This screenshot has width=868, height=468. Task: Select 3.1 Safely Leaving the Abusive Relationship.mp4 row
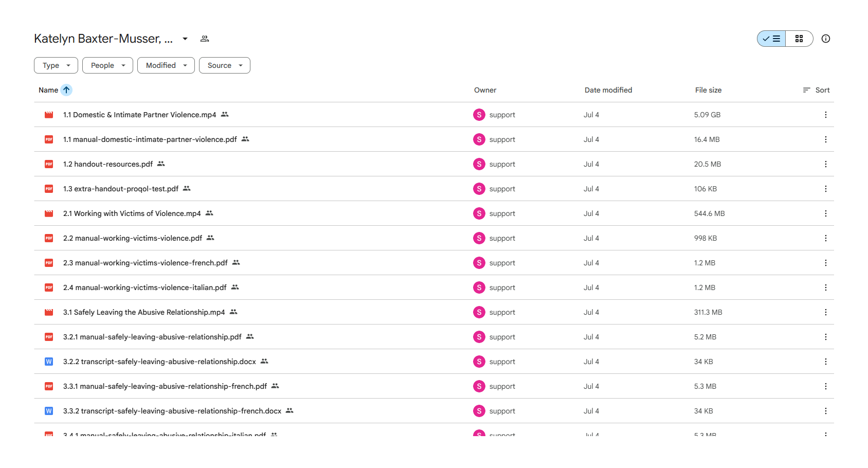click(x=434, y=312)
